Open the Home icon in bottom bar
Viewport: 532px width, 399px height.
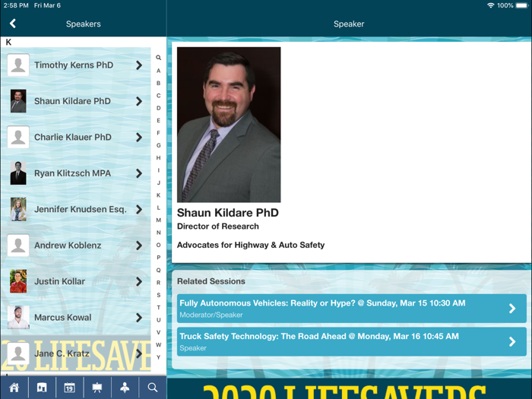point(14,388)
